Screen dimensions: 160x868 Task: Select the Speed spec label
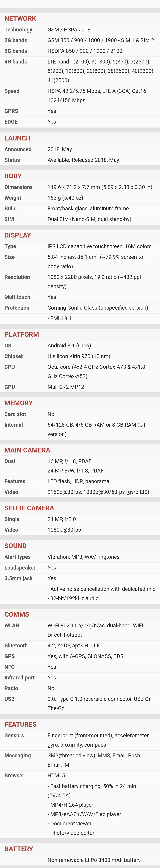(x=12, y=91)
